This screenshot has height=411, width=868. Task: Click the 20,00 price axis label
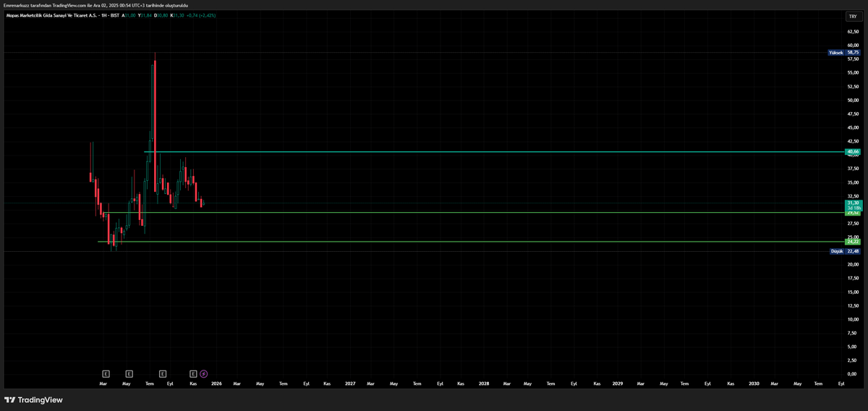pyautogui.click(x=853, y=264)
